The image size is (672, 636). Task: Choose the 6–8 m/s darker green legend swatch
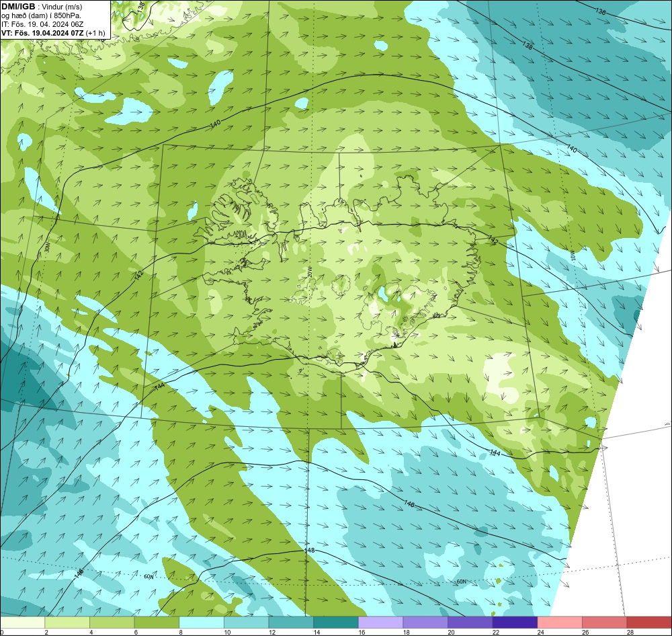tap(157, 622)
